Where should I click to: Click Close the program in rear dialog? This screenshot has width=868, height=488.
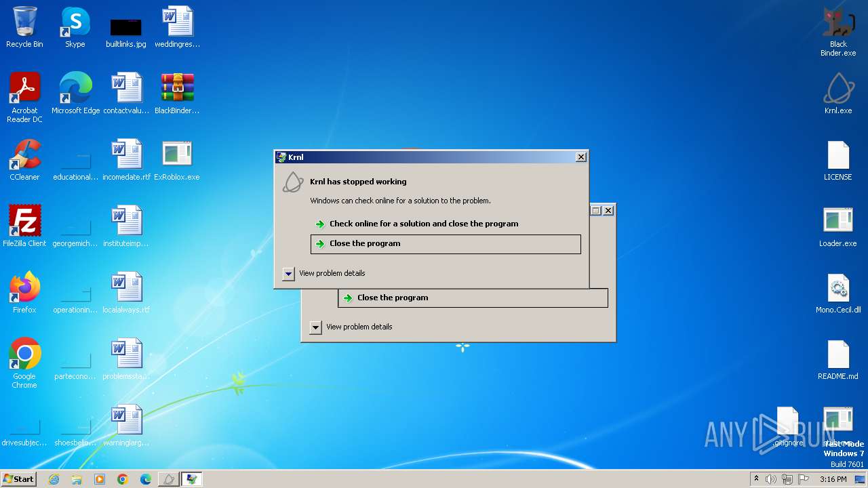(x=473, y=298)
